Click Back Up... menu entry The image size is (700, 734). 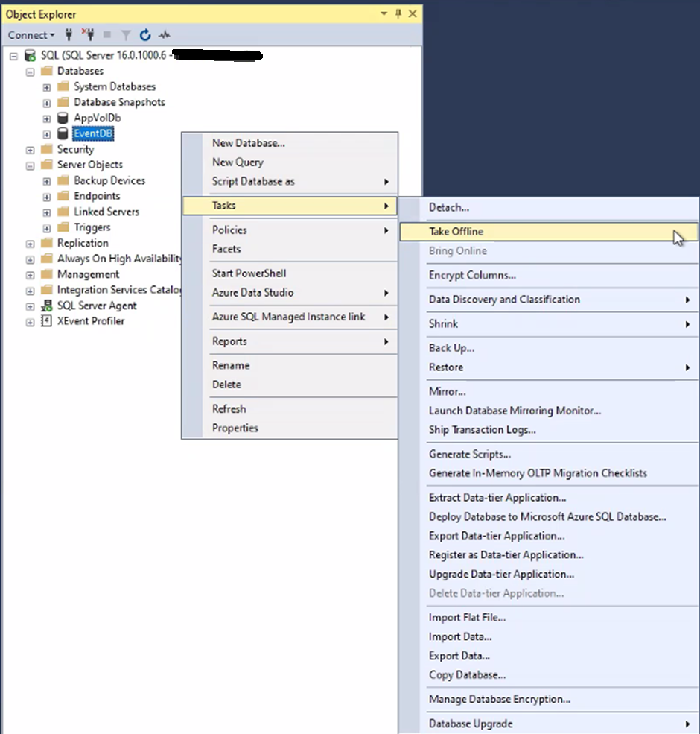pos(451,348)
